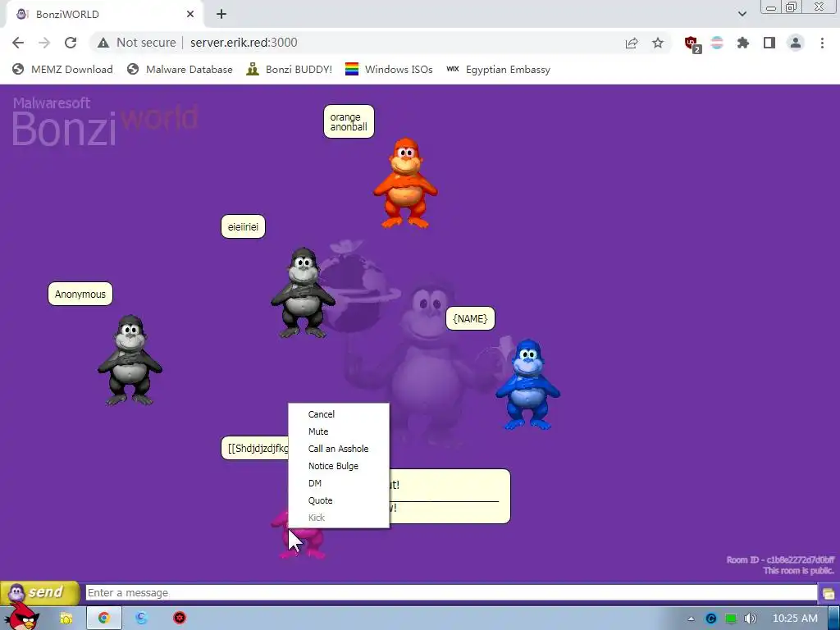The height and width of the screenshot is (630, 840).
Task: Open the uBlock Origin extension icon
Action: [692, 44]
